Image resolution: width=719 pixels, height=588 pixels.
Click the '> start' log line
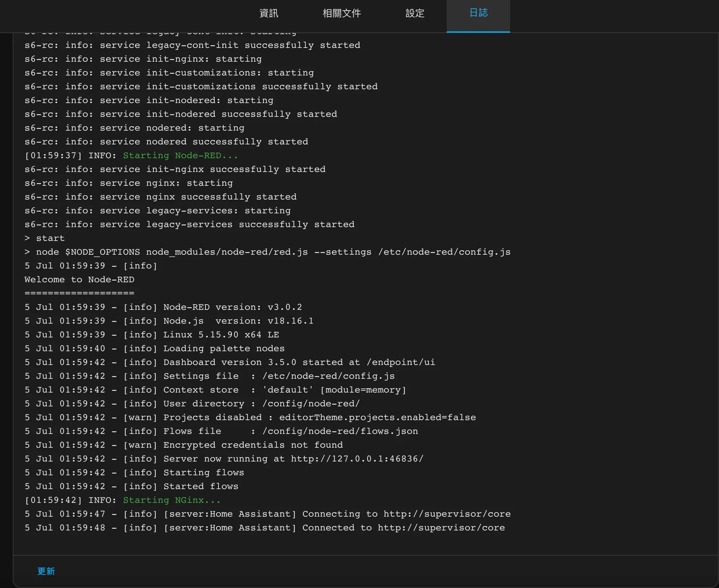(x=44, y=238)
